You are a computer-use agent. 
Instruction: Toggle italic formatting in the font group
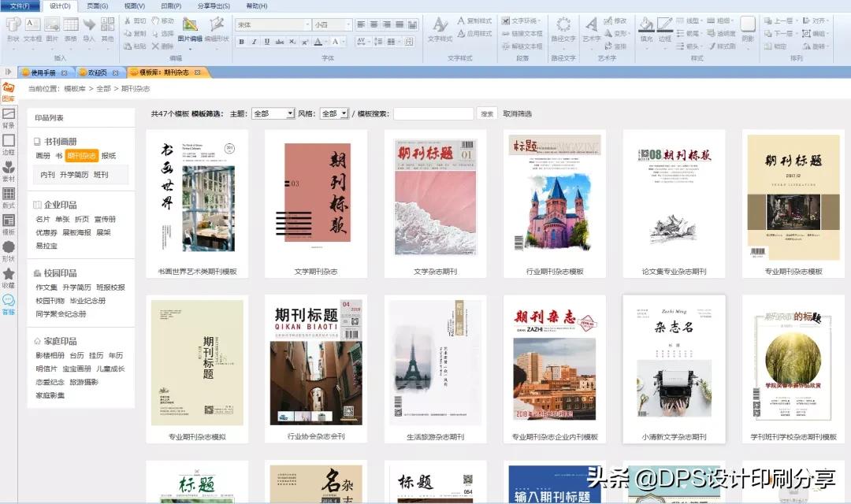254,41
